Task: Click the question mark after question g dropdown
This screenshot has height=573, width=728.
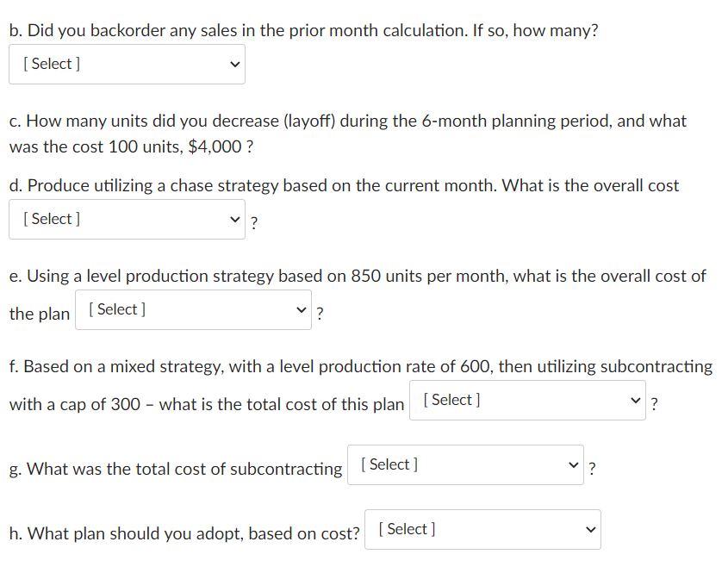Action: coord(593,469)
